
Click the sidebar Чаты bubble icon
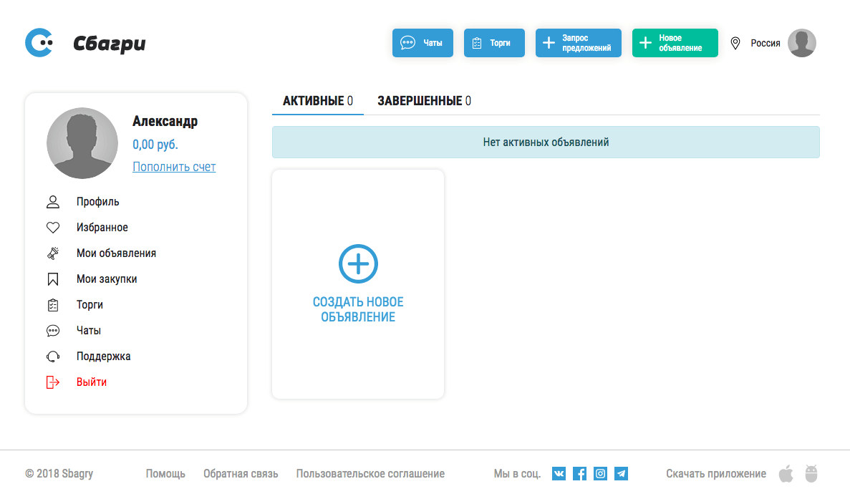pos(52,331)
